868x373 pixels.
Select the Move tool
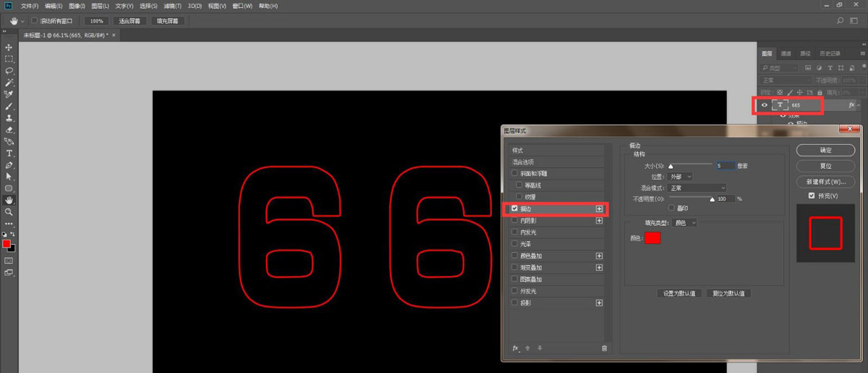coord(9,47)
